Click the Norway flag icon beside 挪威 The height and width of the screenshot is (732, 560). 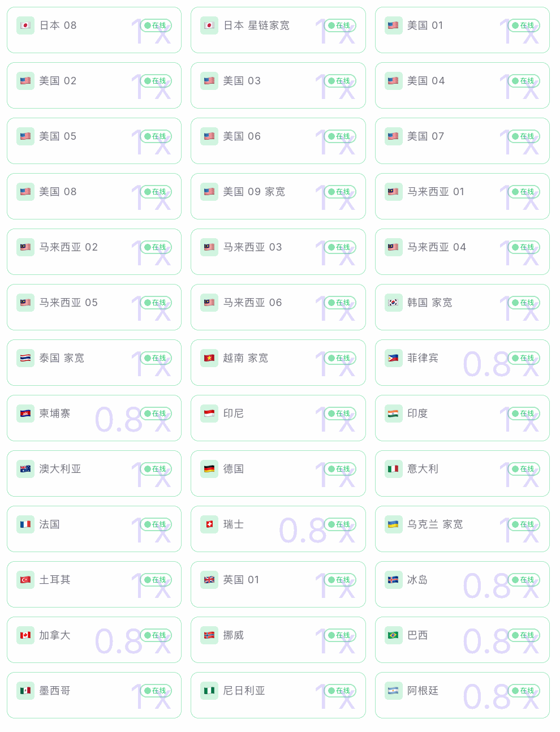(x=209, y=635)
